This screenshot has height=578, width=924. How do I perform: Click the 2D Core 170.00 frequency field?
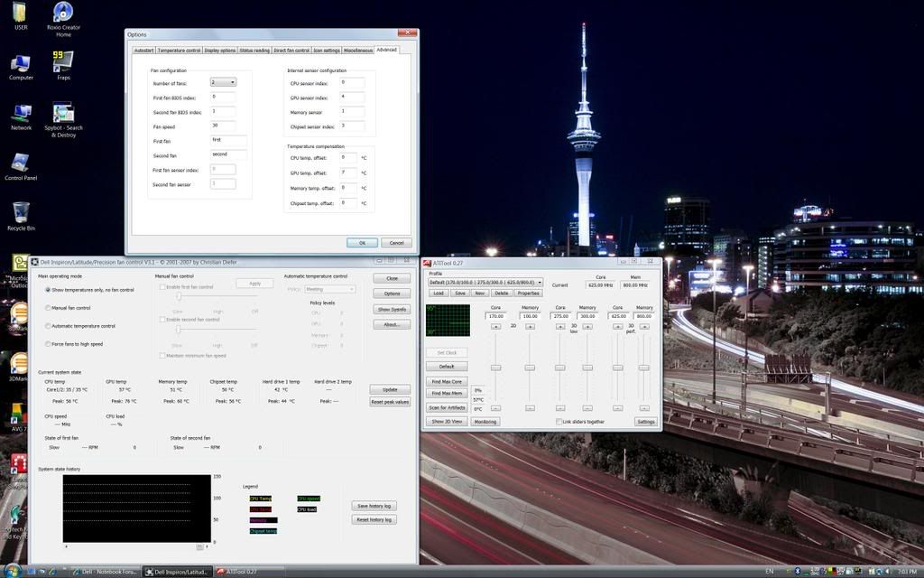click(x=496, y=316)
